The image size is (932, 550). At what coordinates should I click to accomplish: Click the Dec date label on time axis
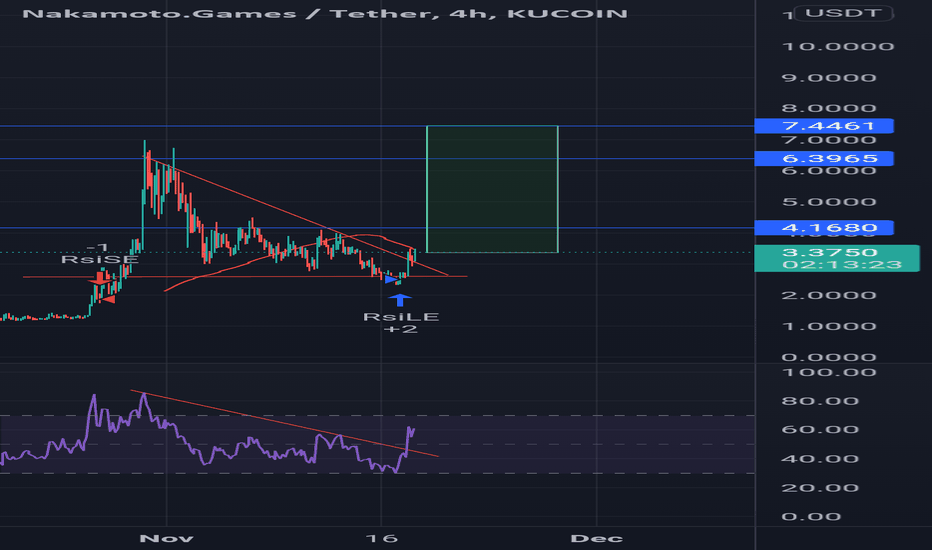click(x=596, y=539)
